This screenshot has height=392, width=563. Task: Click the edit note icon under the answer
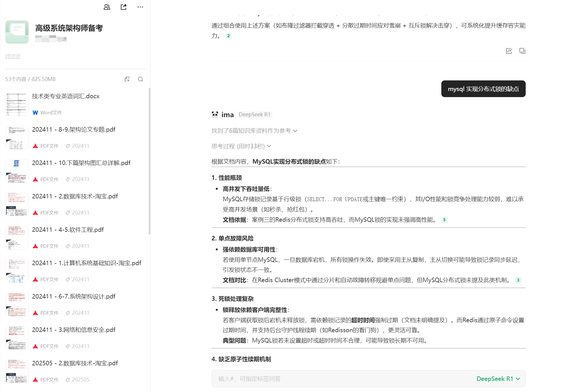[x=509, y=51]
